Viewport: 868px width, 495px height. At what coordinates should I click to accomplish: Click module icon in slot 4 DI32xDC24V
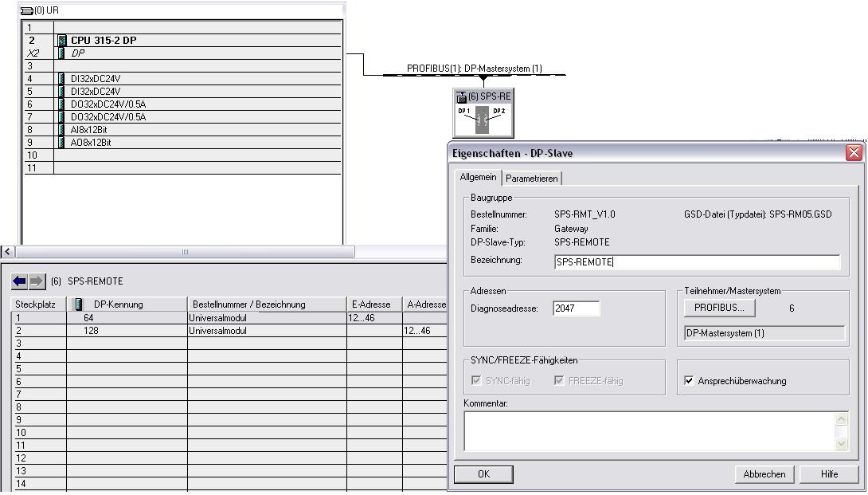coord(61,79)
